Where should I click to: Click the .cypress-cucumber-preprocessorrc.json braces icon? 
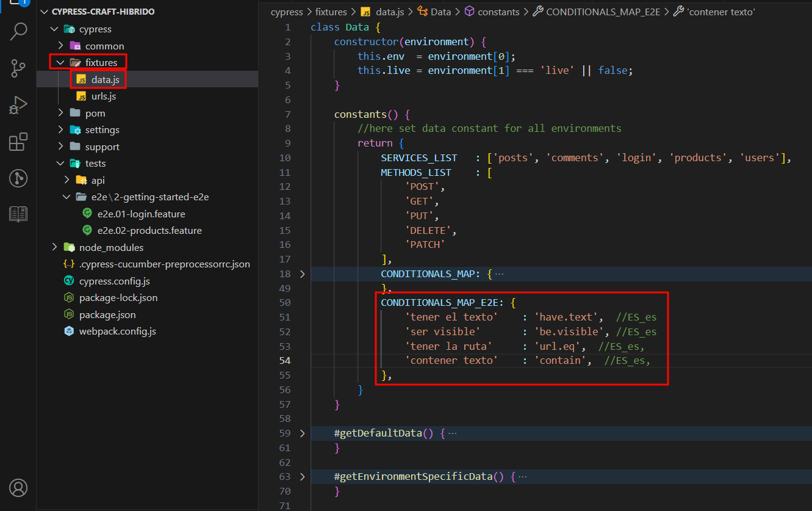(69, 264)
